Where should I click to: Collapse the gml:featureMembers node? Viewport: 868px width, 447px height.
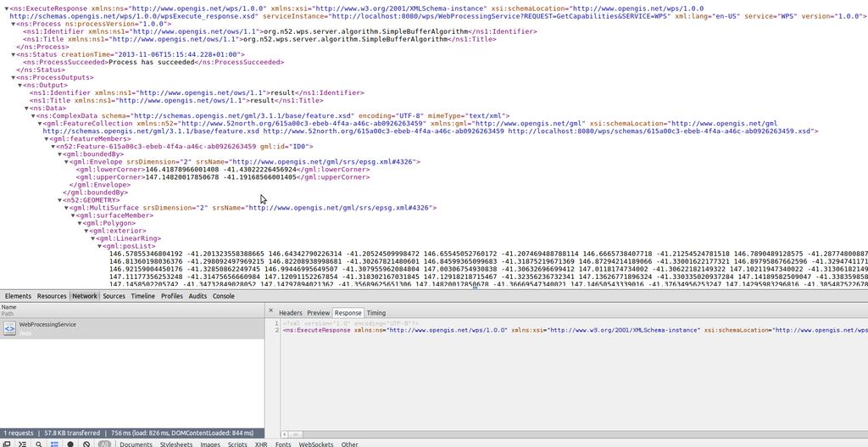pos(47,139)
